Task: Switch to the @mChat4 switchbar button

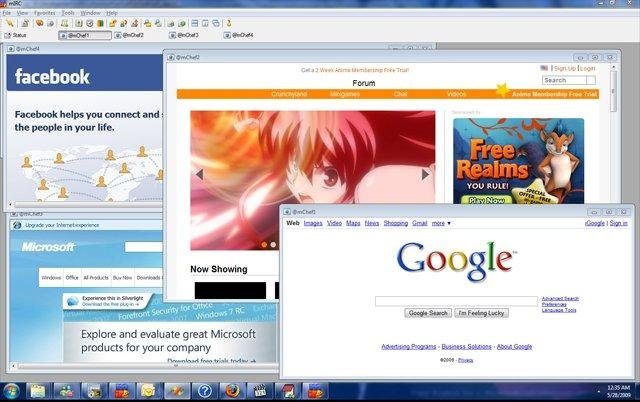Action: (239, 36)
